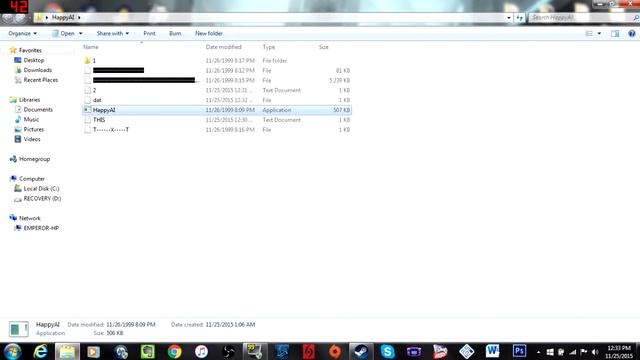Open Google Chrome from the taskbar

pyautogui.click(x=174, y=351)
